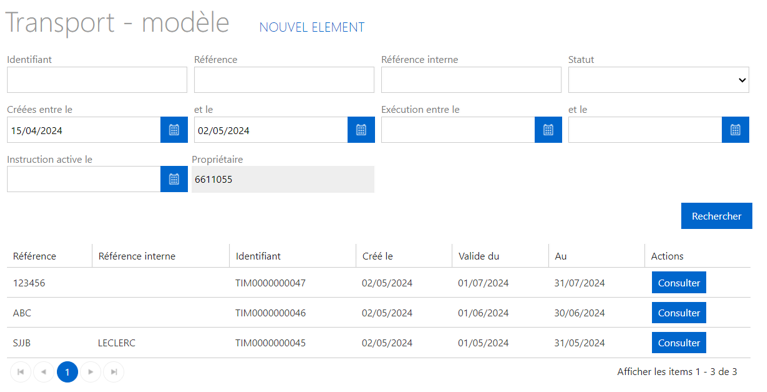Image resolution: width=767 pixels, height=392 pixels.
Task: Click reference cell 123456
Action: click(x=29, y=283)
